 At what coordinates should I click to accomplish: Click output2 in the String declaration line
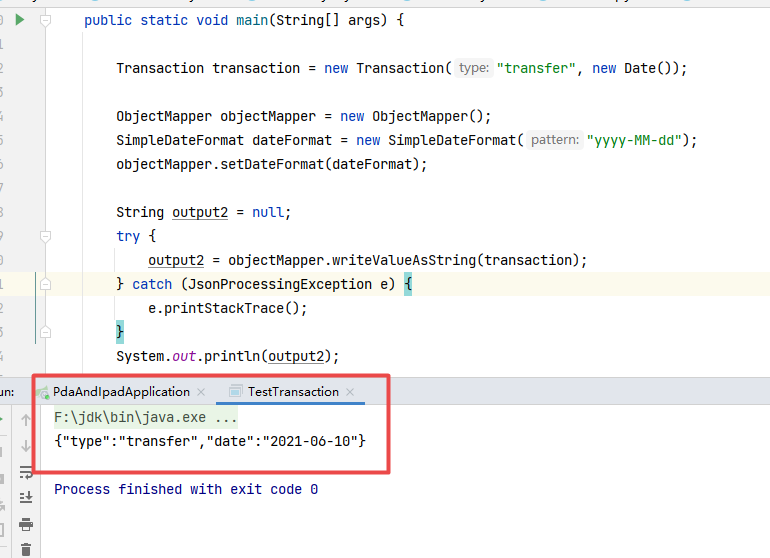click(200, 213)
